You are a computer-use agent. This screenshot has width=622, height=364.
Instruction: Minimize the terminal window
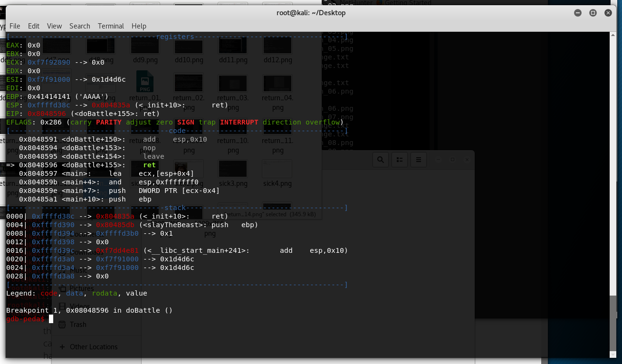(579, 13)
